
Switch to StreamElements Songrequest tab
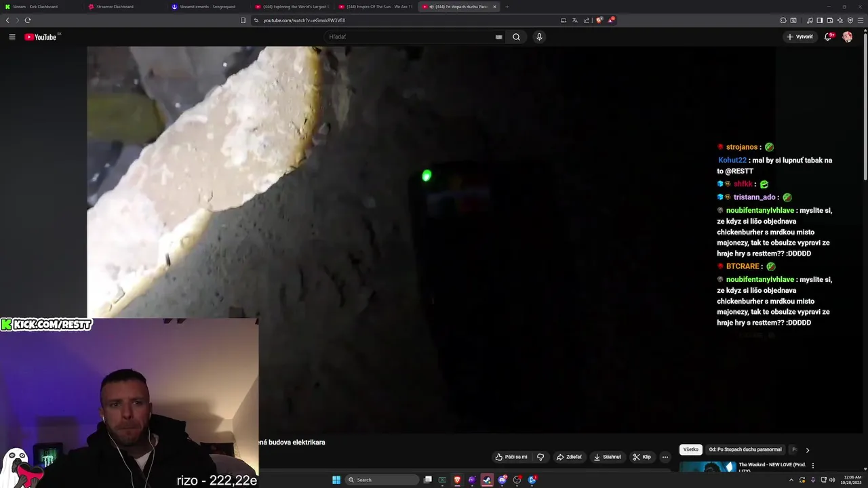tap(209, 7)
